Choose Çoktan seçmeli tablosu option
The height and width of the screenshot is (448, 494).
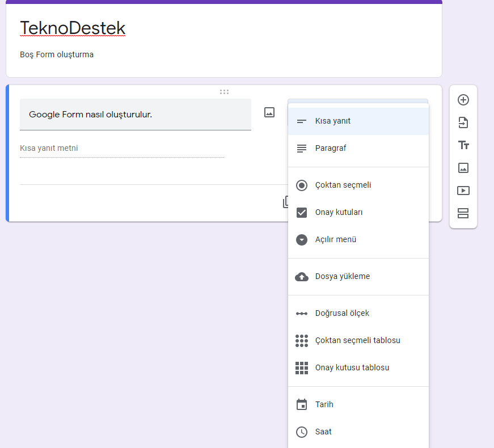tap(358, 341)
